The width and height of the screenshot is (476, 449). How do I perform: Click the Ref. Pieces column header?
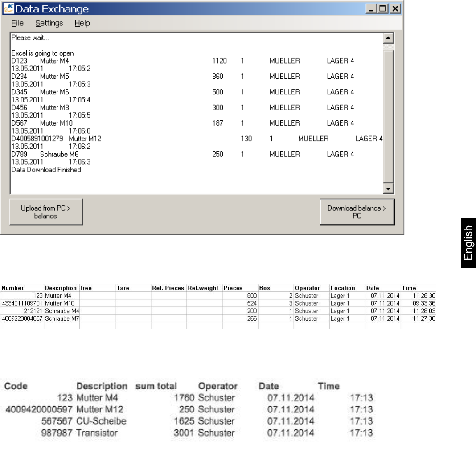168,288
